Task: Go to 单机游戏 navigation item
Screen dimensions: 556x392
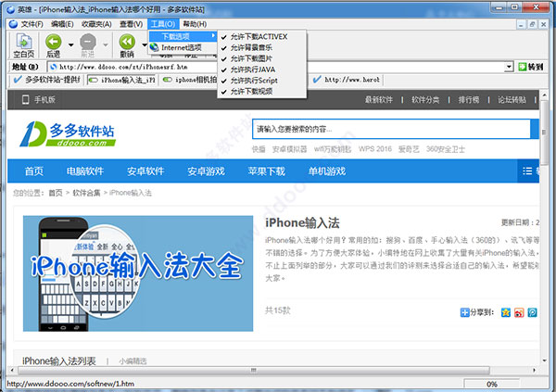Action: click(x=327, y=171)
